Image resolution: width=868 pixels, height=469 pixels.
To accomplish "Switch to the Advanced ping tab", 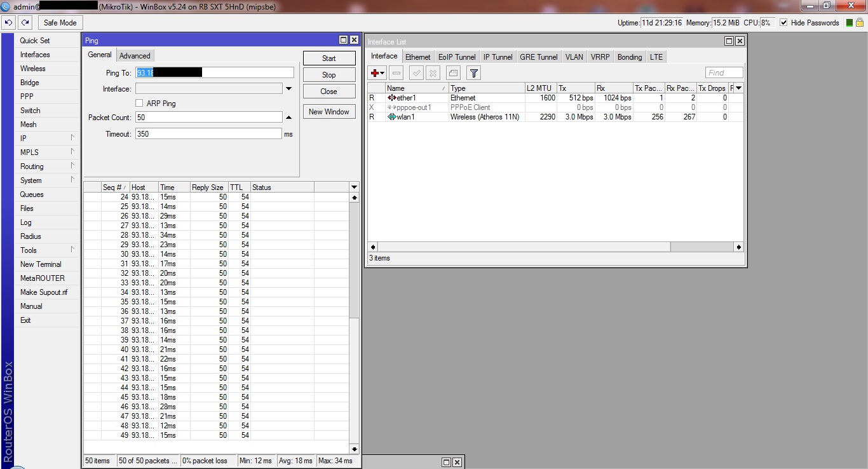I will (135, 55).
